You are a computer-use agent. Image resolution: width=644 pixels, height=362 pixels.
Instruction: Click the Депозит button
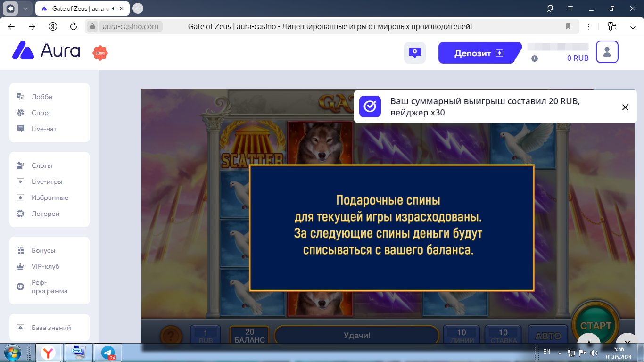coord(479,53)
